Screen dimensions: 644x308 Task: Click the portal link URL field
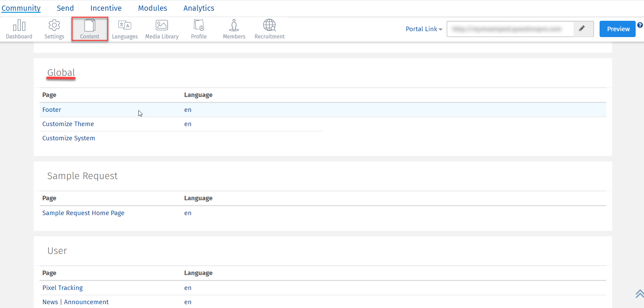point(509,29)
